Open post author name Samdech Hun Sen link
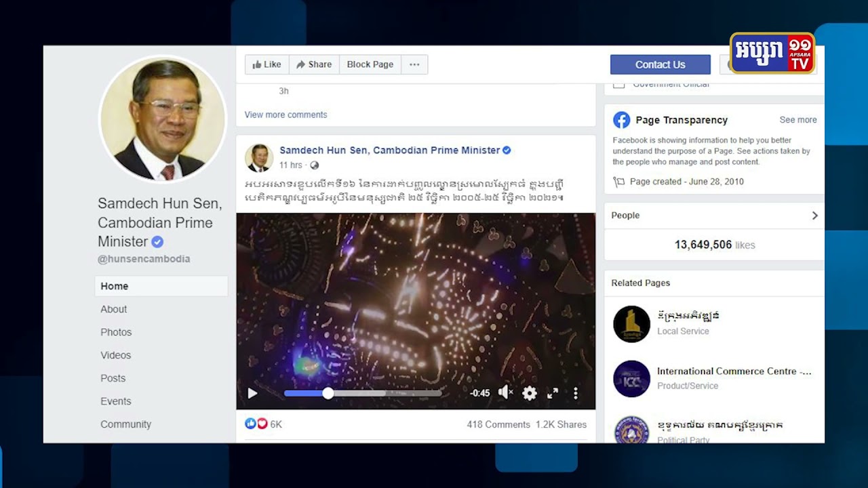Viewport: 868px width, 488px height. (390, 150)
